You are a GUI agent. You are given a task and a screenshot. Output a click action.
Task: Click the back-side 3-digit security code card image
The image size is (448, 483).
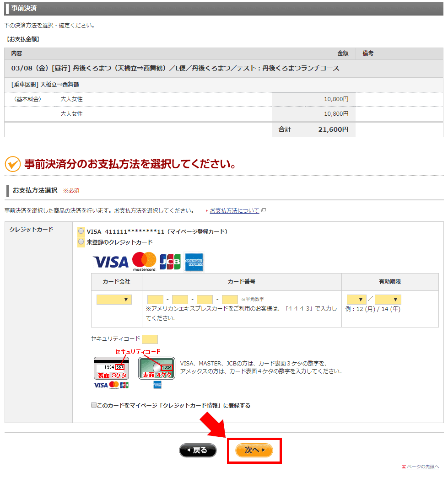click(112, 368)
